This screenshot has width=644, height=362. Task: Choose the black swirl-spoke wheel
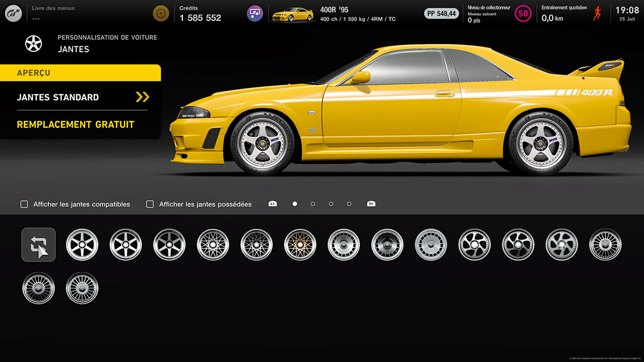tap(518, 245)
